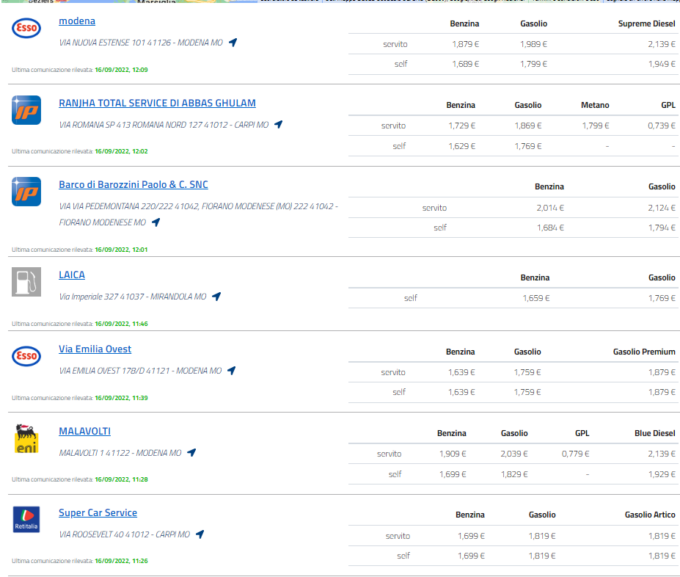Open the Via Emilia Ovest station link
The width and height of the screenshot is (680, 577).
pos(95,349)
